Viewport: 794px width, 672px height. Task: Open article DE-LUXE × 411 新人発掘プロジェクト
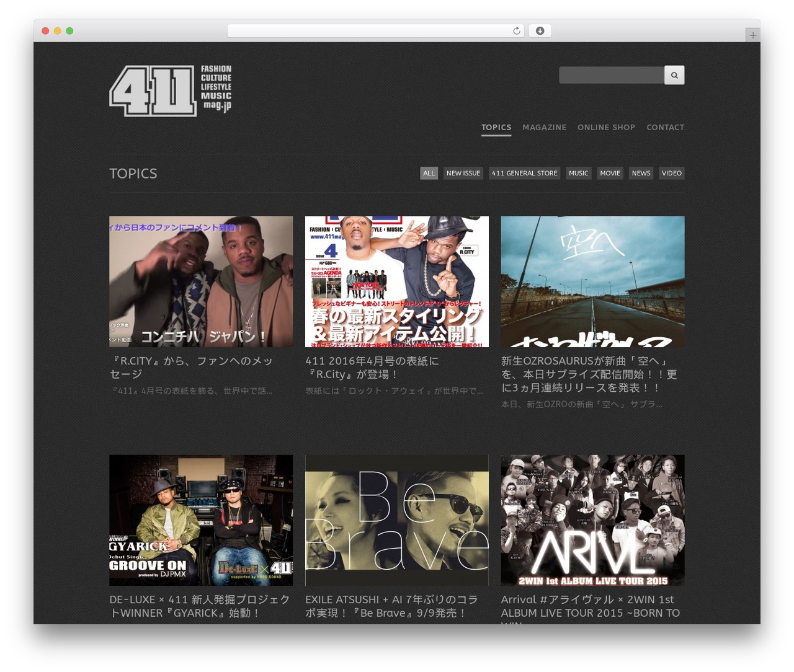tap(200, 606)
